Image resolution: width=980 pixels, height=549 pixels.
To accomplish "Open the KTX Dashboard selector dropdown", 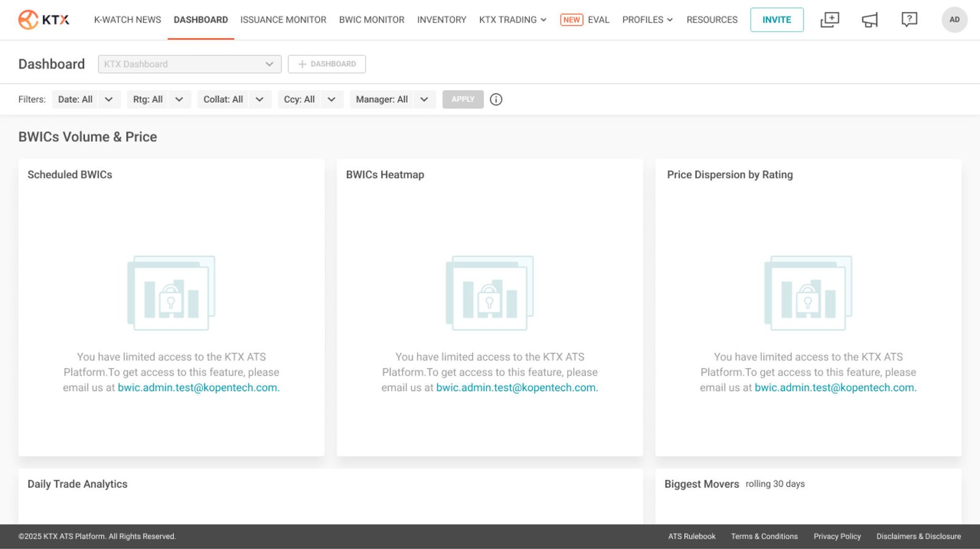I will point(190,64).
